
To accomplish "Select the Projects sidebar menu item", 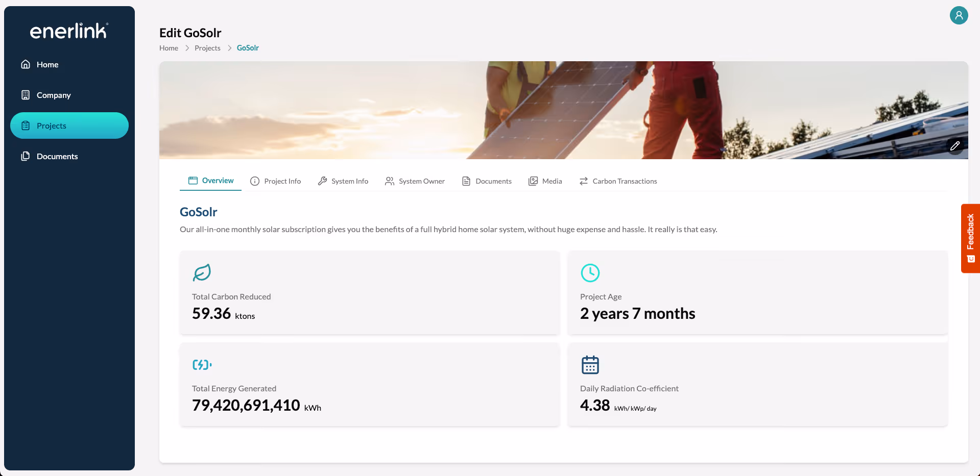I will (69, 126).
